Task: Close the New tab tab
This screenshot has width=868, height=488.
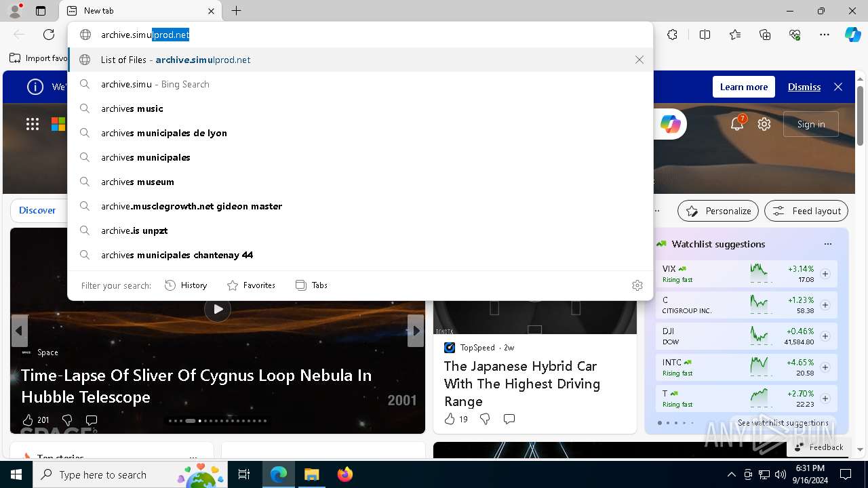Action: 211,11
